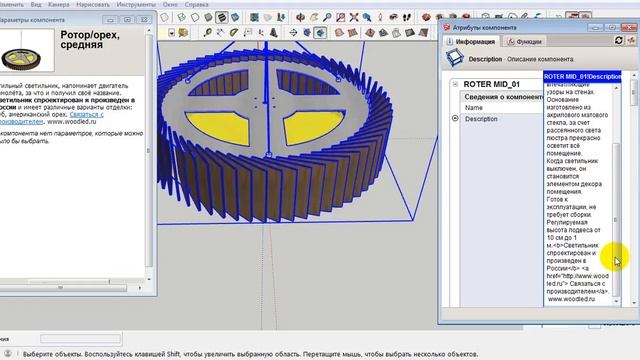Viewport: 640px width, 360px height.
Task: Open the small dropdown arrow beside the paint bucket
Action: coord(171,32)
